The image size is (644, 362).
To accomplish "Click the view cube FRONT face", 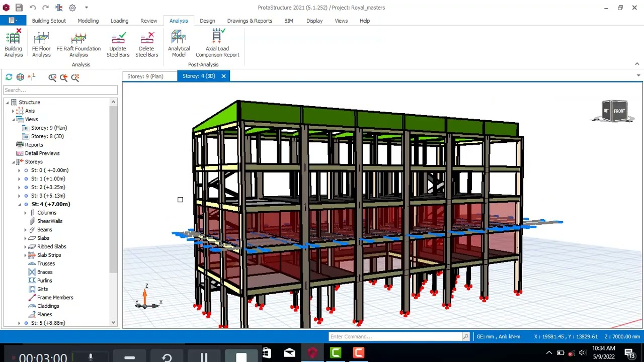I will [619, 111].
